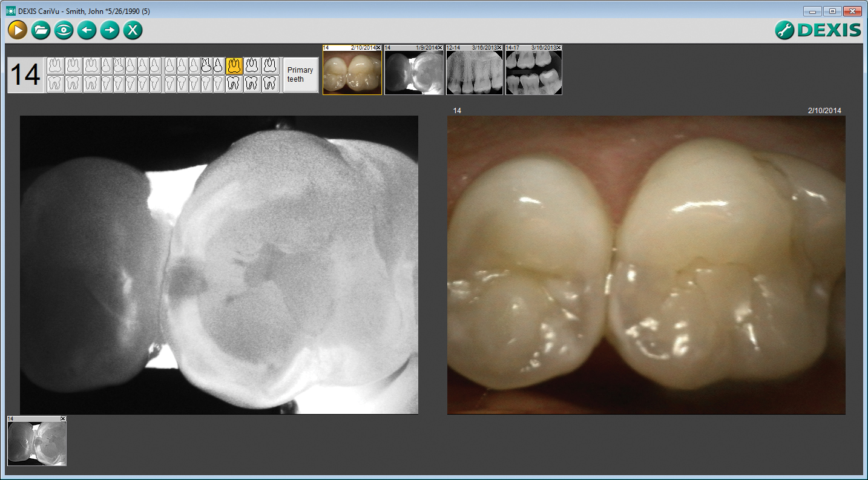Click the large grayscale CariVu image
Image resolution: width=868 pixels, height=480 pixels.
[x=219, y=265]
